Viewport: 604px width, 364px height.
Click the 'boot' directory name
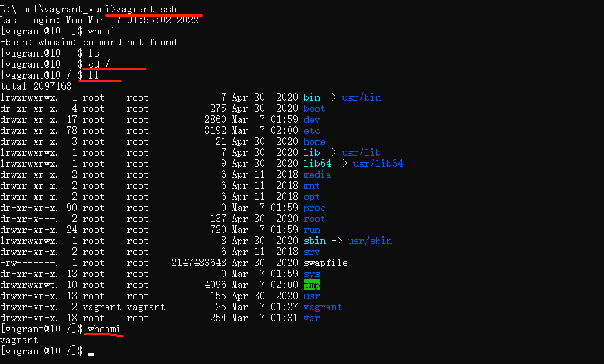pos(314,108)
